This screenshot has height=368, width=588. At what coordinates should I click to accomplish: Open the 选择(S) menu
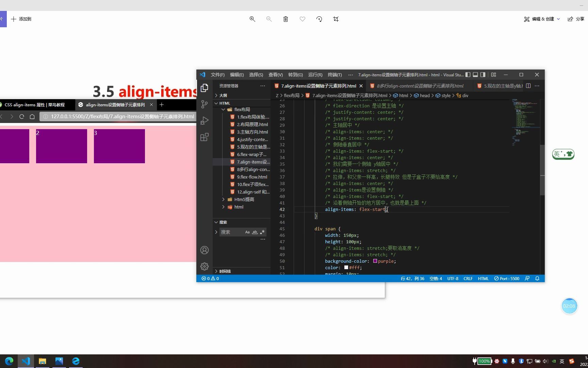(256, 75)
